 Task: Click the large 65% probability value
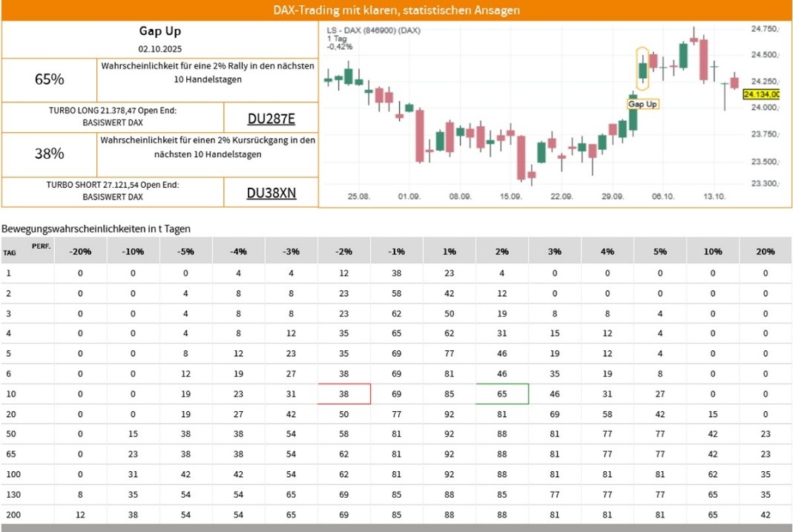[50, 79]
